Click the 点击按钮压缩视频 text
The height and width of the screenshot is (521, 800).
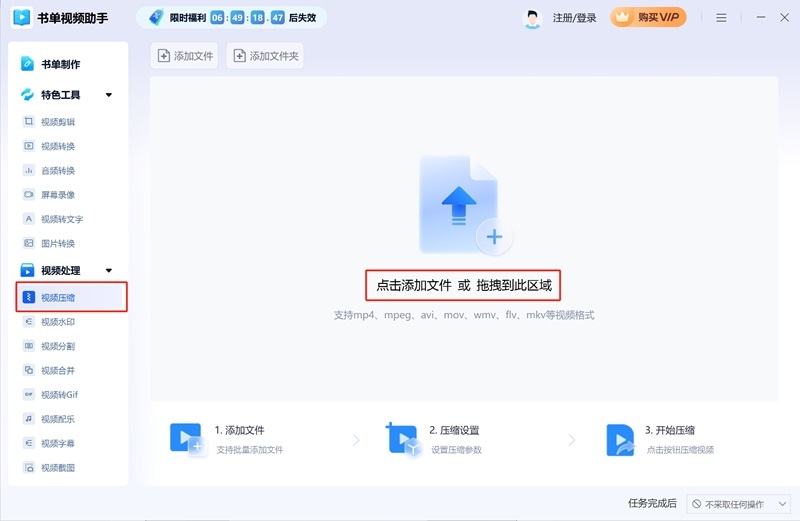[680, 450]
